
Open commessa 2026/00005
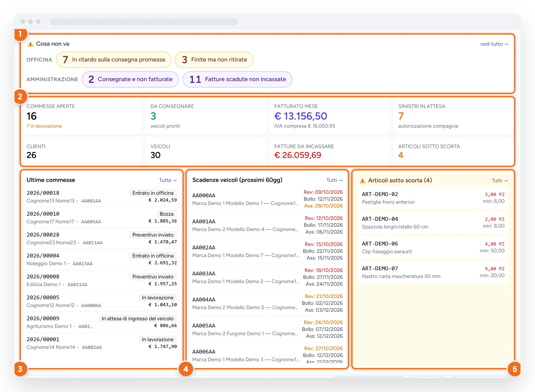tap(102, 301)
